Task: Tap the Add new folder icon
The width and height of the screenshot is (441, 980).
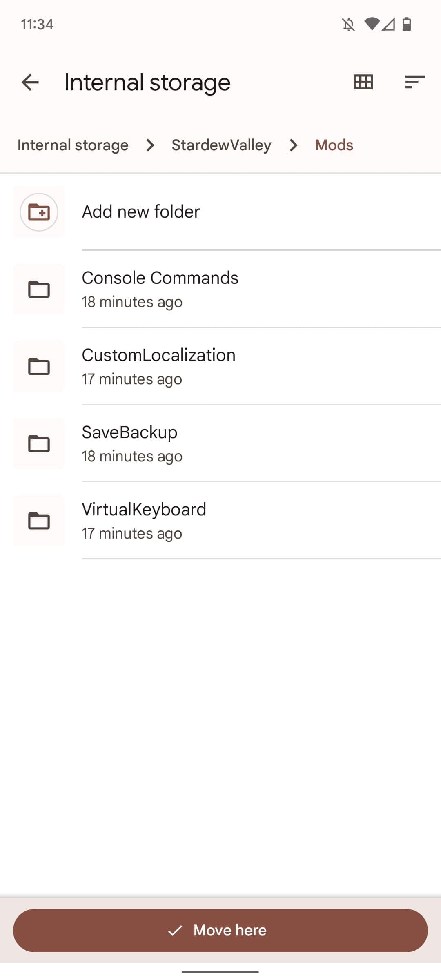Action: [39, 212]
